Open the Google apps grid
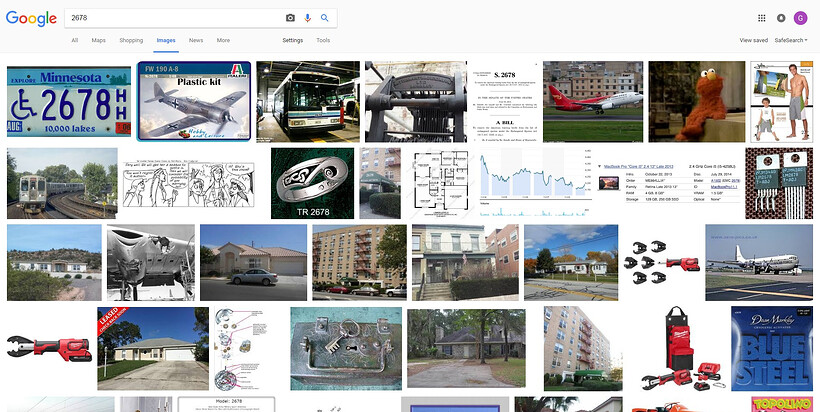 point(761,18)
